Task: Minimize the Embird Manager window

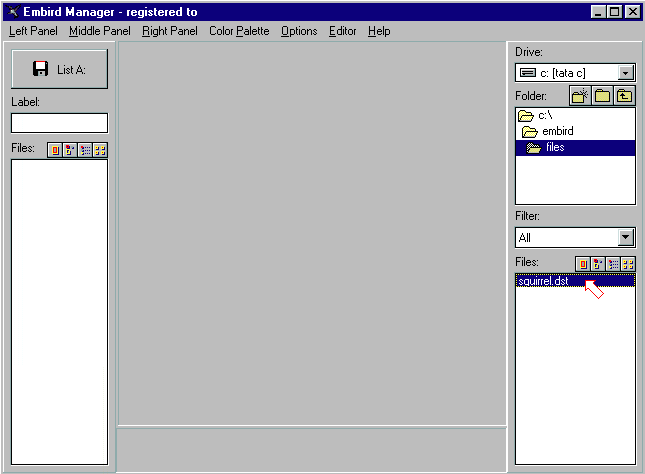Action: click(x=598, y=12)
